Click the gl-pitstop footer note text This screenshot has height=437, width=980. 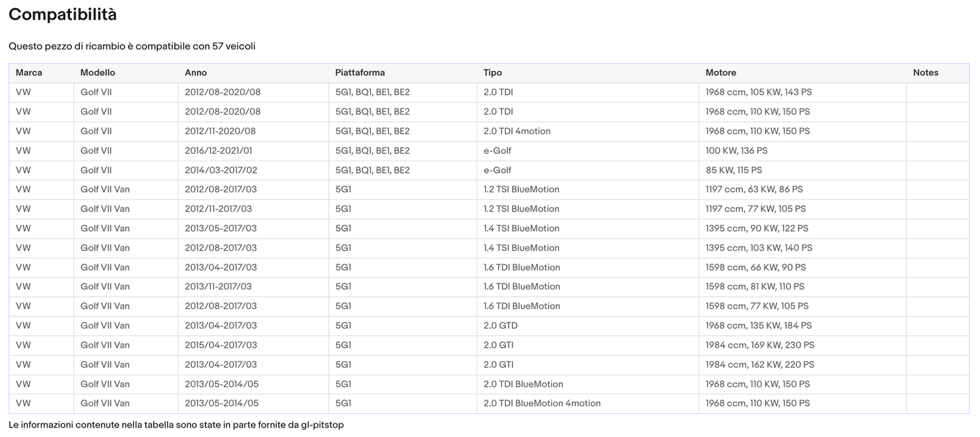click(176, 425)
